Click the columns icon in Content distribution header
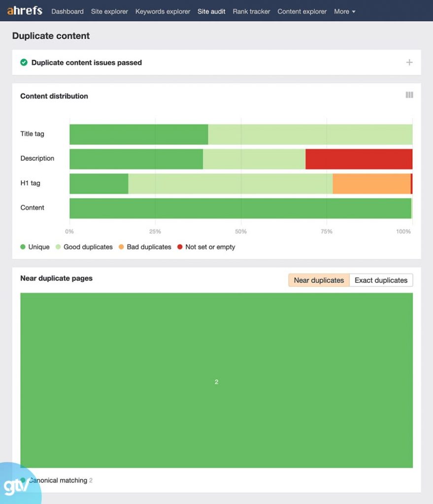The image size is (433, 504). tap(409, 95)
